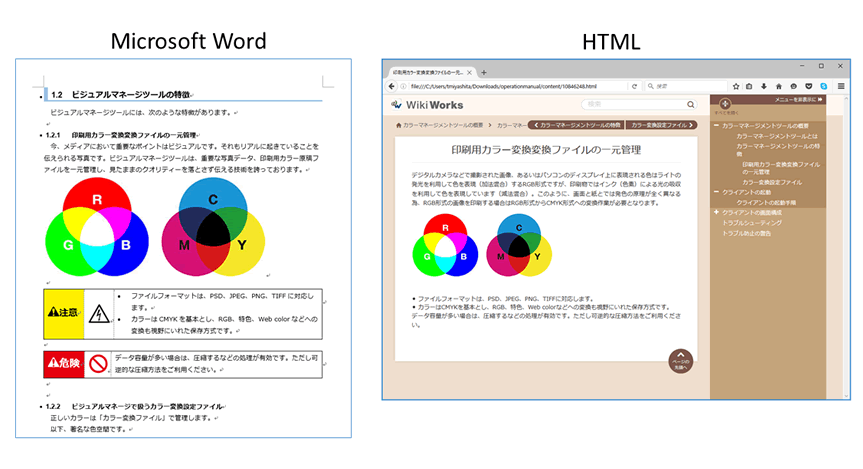Click the Wiki Works logo
This screenshot has width=863, height=469.
click(x=427, y=105)
